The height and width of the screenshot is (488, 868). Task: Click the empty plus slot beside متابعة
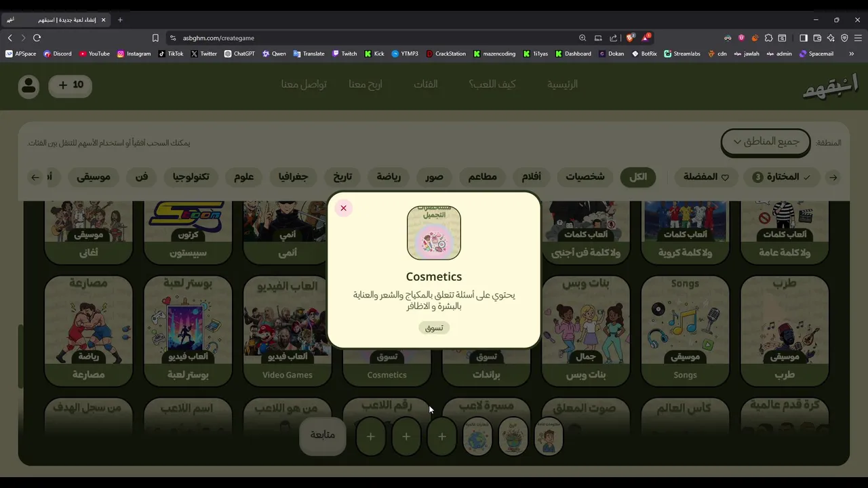point(371,436)
